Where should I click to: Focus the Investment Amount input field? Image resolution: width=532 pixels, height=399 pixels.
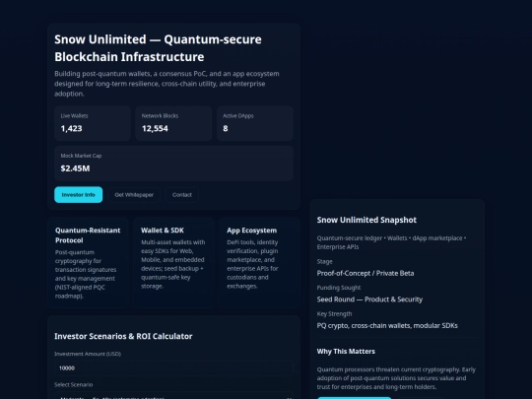(x=173, y=368)
